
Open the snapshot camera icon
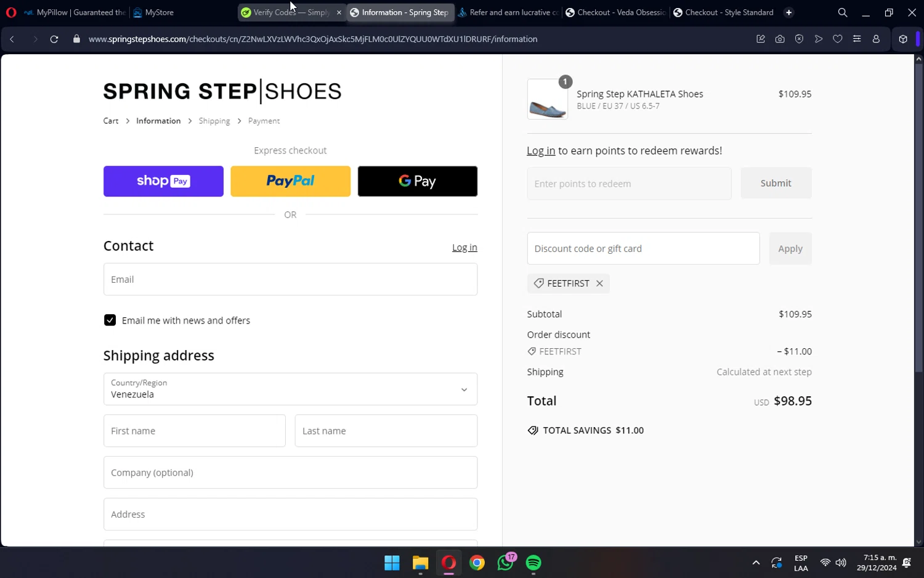pyautogui.click(x=780, y=39)
